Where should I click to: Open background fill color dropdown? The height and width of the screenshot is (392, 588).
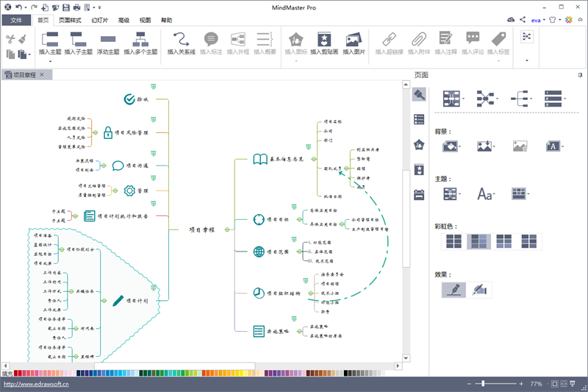[451, 146]
